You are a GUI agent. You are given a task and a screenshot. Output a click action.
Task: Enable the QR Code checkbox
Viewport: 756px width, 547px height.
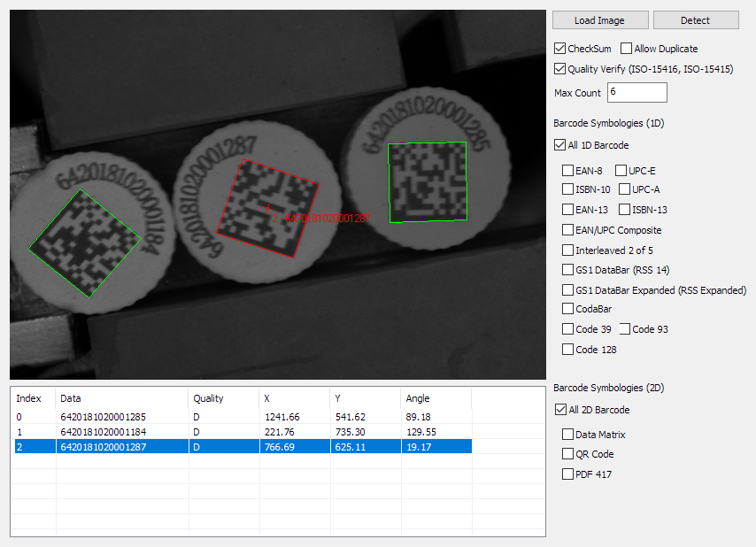(567, 454)
